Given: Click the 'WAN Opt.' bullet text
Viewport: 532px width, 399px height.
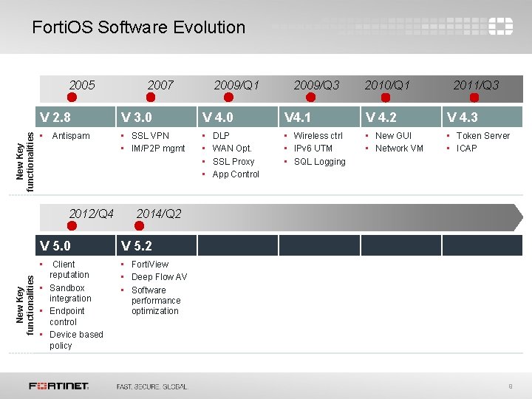Looking at the screenshot, I should (232, 149).
